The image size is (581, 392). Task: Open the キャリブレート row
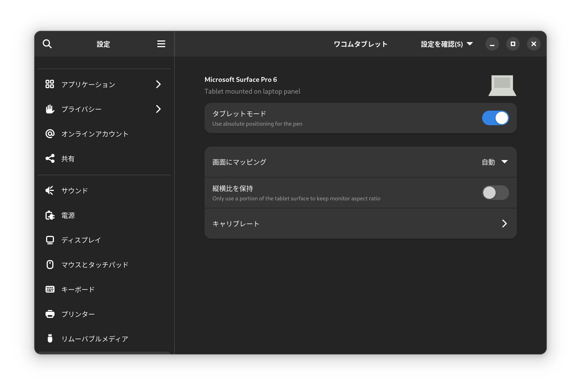[x=360, y=224]
